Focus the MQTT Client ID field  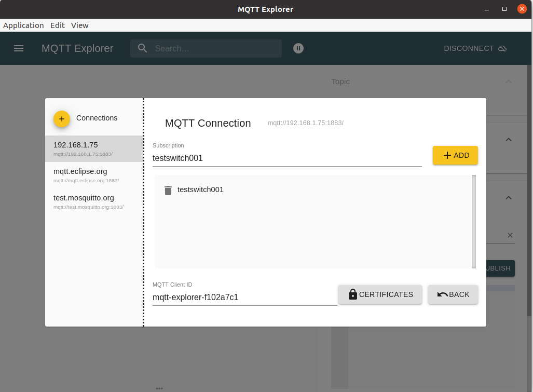(245, 297)
